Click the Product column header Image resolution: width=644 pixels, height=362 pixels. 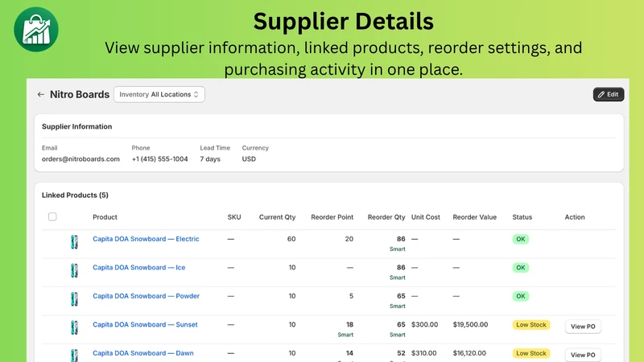[x=105, y=217]
